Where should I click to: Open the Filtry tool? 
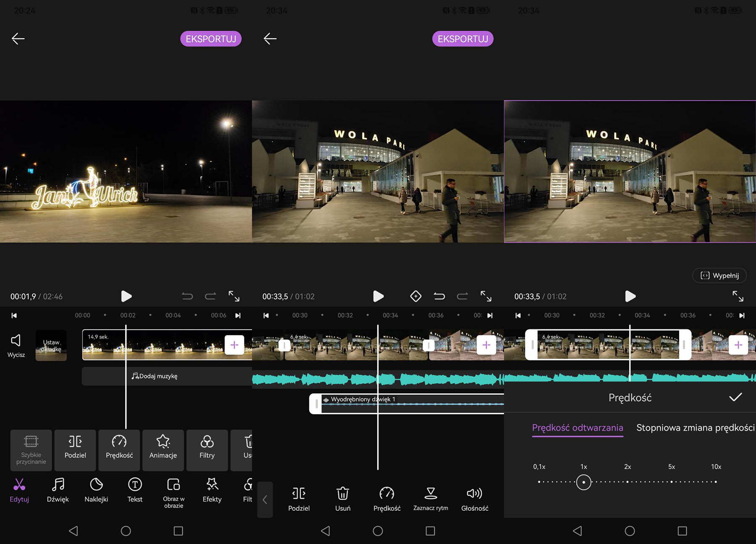click(x=207, y=450)
